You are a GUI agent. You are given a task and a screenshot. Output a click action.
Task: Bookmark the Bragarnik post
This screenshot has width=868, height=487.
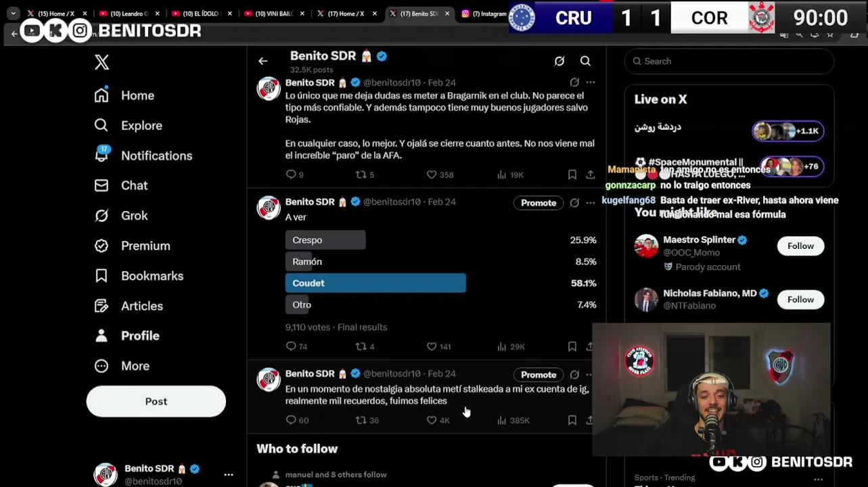pyautogui.click(x=572, y=175)
